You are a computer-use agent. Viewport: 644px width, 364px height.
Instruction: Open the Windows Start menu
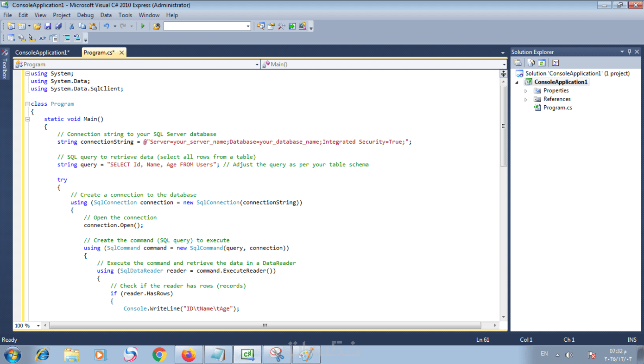[x=13, y=355]
